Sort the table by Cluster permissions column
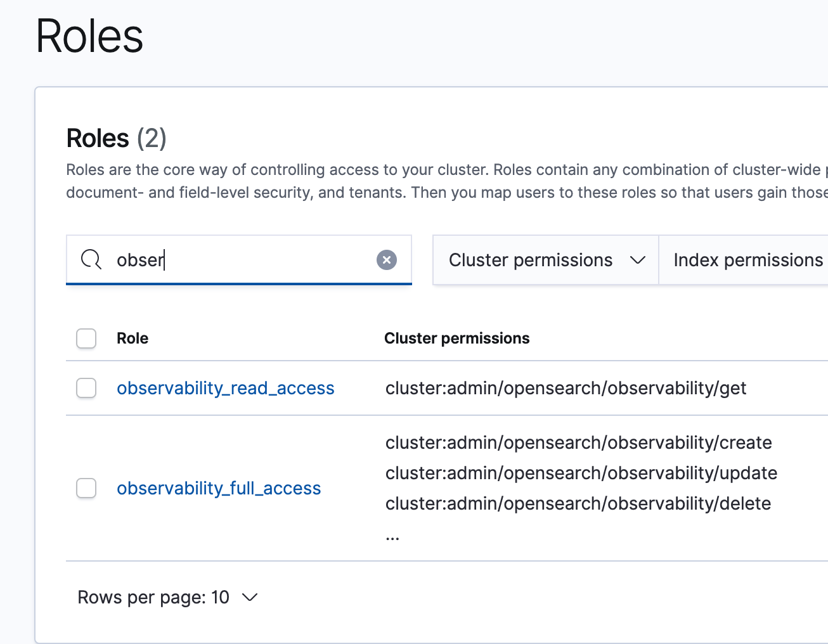 click(x=456, y=338)
